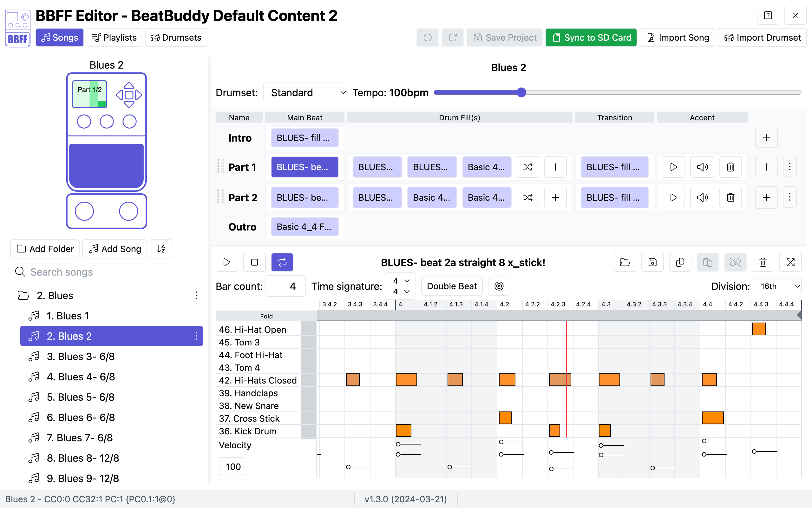Expand the editor to fullscreen
This screenshot has width=812, height=508.
pyautogui.click(x=790, y=262)
